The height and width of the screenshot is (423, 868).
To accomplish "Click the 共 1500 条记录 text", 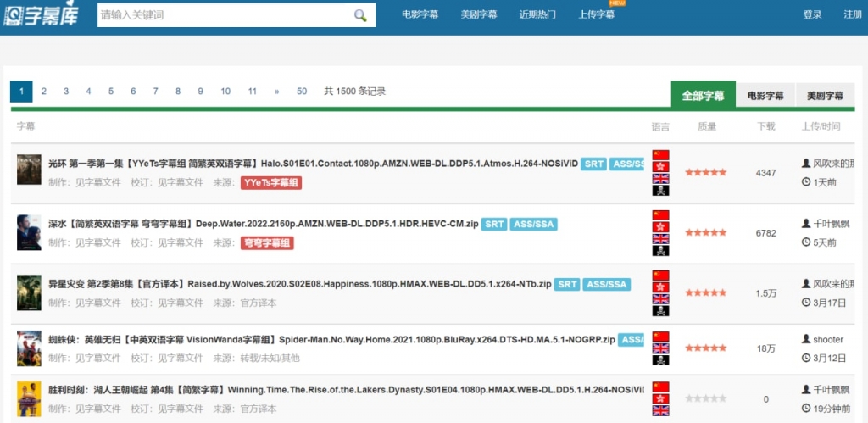I will coord(355,92).
